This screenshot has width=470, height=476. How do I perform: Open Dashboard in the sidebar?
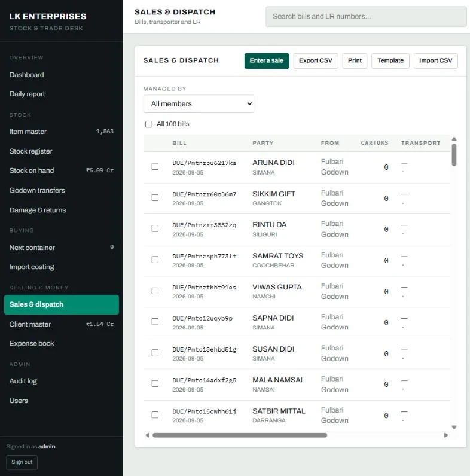pyautogui.click(x=62, y=75)
